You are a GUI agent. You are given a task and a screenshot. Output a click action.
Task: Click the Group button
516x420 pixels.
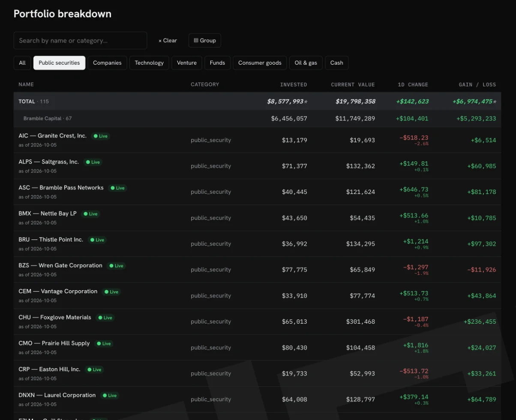204,40
